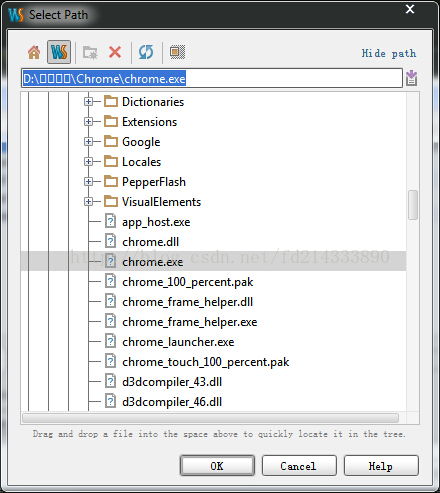
Task: Select the highlighted chrome.exe file
Action: [152, 262]
